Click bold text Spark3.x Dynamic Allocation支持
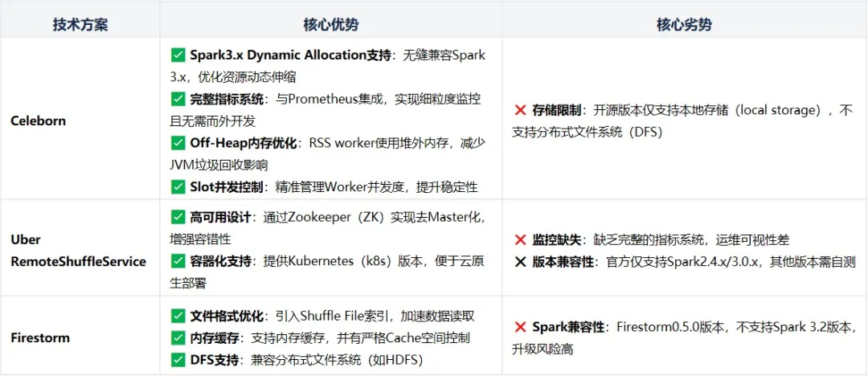868x376 pixels. tap(291, 55)
